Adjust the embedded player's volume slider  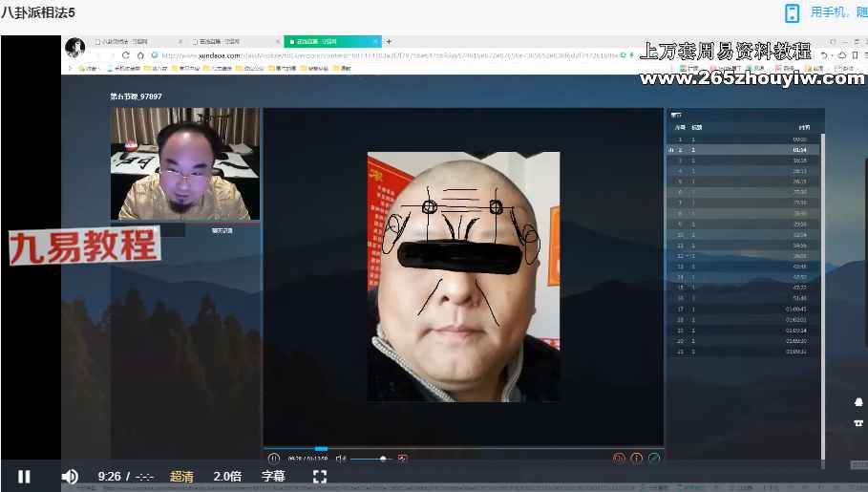pyautogui.click(x=370, y=459)
